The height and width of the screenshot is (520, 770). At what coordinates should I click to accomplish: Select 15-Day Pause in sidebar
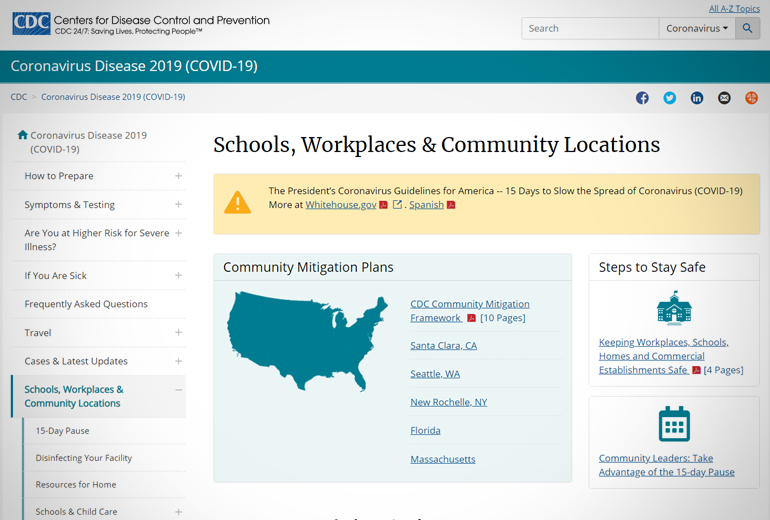[62, 431]
